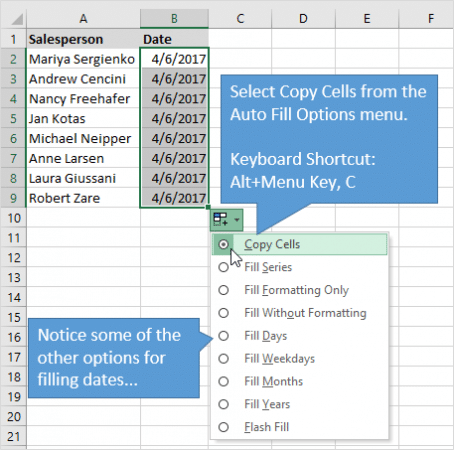Select the Copy Cells radio button
Screen dimensions: 454x450
[223, 244]
